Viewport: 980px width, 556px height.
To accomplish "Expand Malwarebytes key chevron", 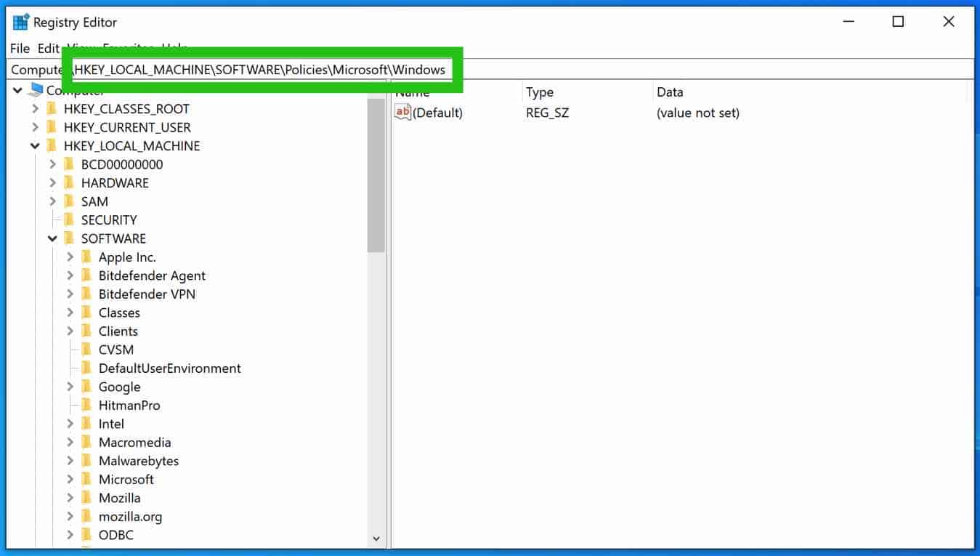I will click(x=70, y=461).
